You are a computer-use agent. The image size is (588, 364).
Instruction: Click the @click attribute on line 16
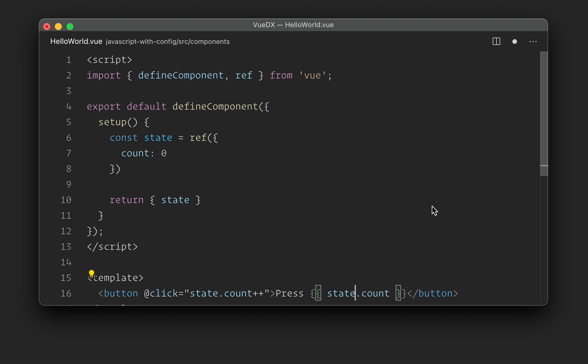click(x=161, y=293)
